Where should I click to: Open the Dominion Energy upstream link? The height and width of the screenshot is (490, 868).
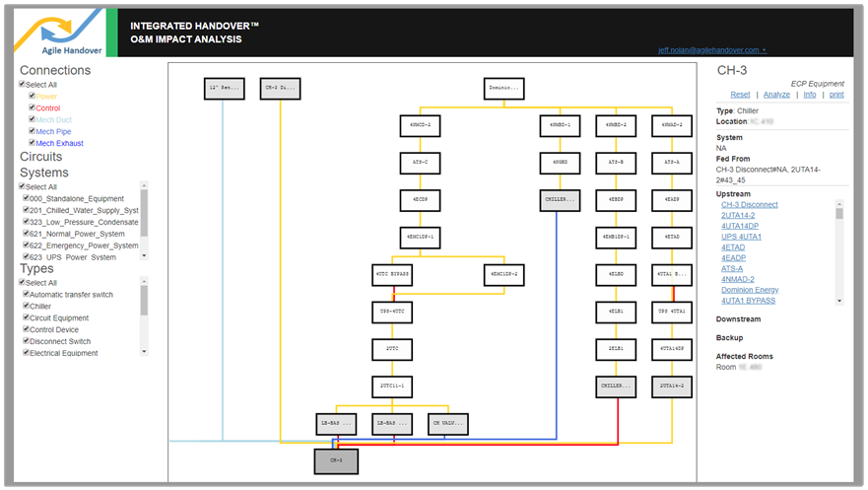(750, 290)
